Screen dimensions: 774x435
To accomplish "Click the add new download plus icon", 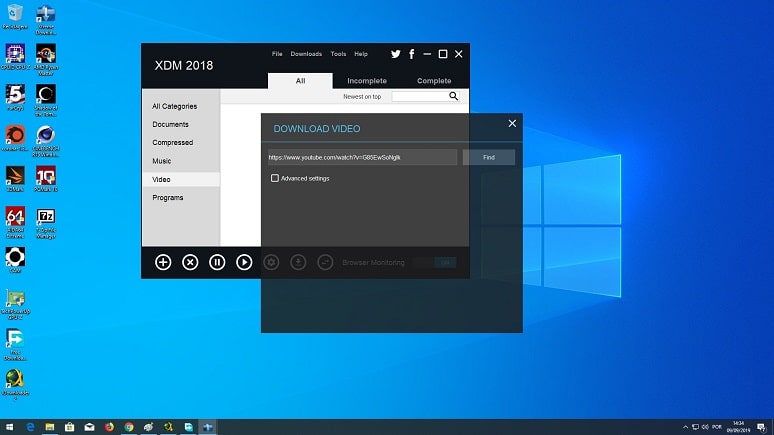I will tap(163, 262).
